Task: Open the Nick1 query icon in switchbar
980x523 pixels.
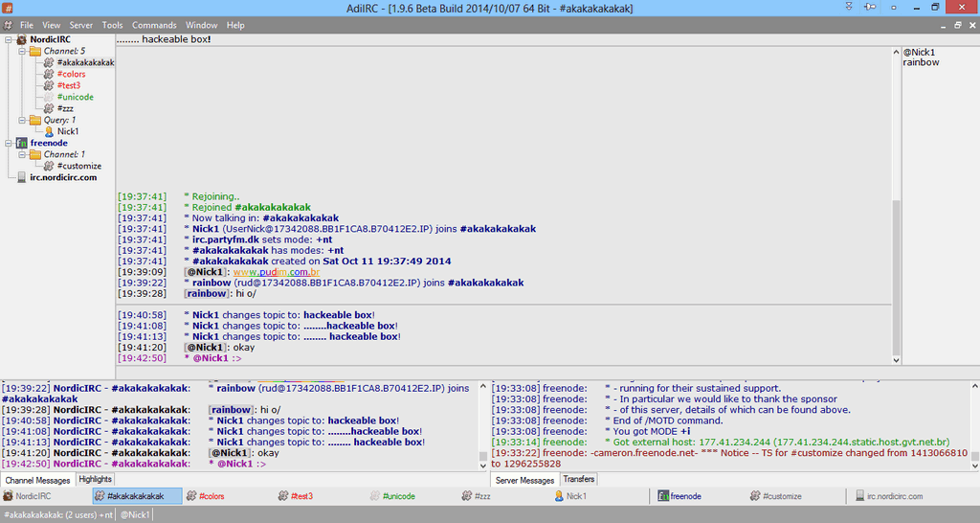Action: 559,496
